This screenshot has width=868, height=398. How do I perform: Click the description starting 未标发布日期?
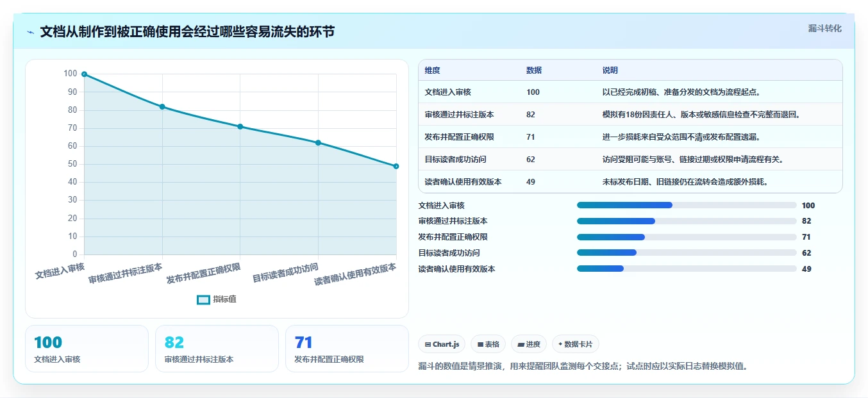pos(685,182)
